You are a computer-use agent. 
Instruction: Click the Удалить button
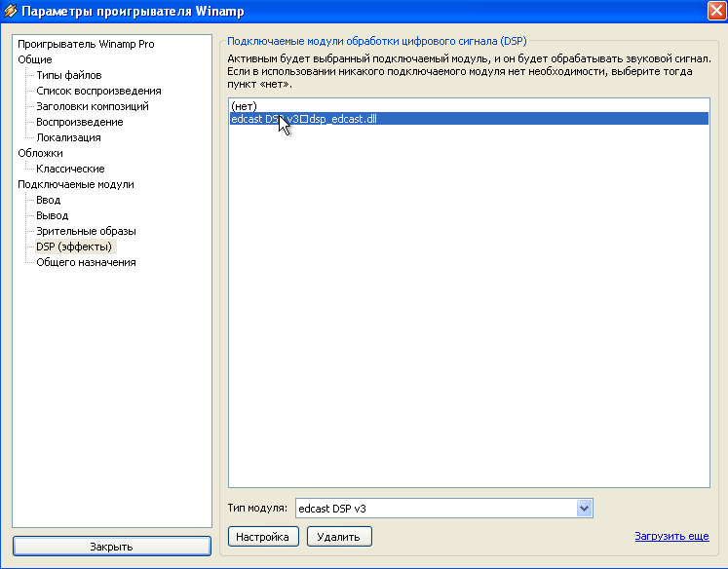click(339, 537)
